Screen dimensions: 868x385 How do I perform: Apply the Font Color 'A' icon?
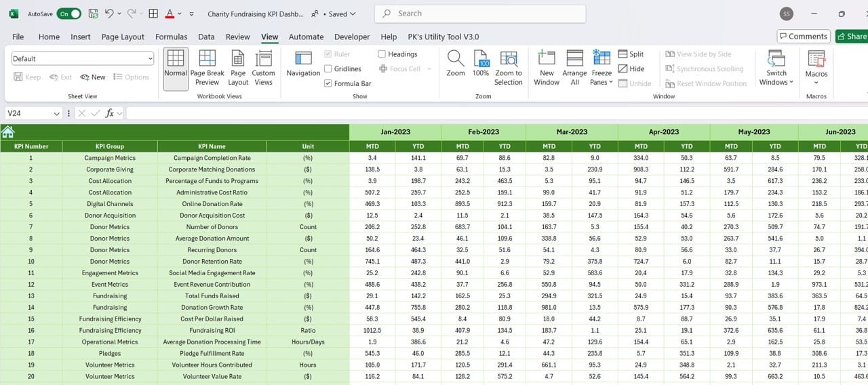point(170,14)
